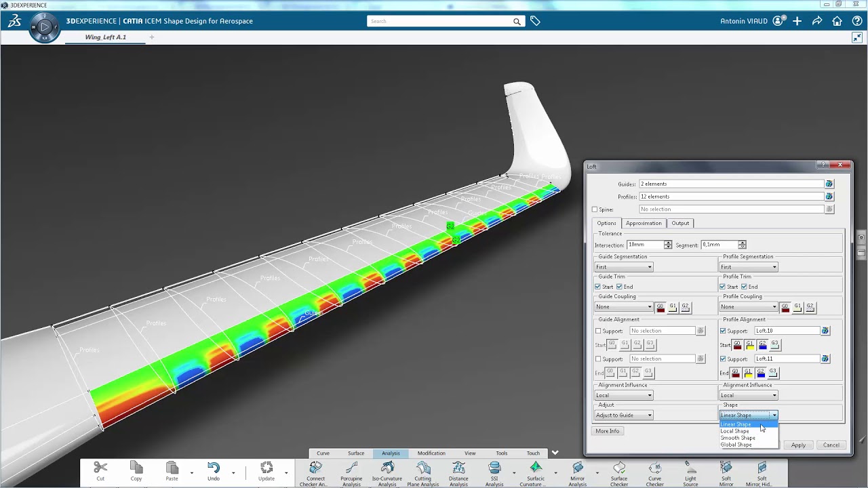Click the Apply button
Image resolution: width=868 pixels, height=488 pixels.
pyautogui.click(x=799, y=445)
